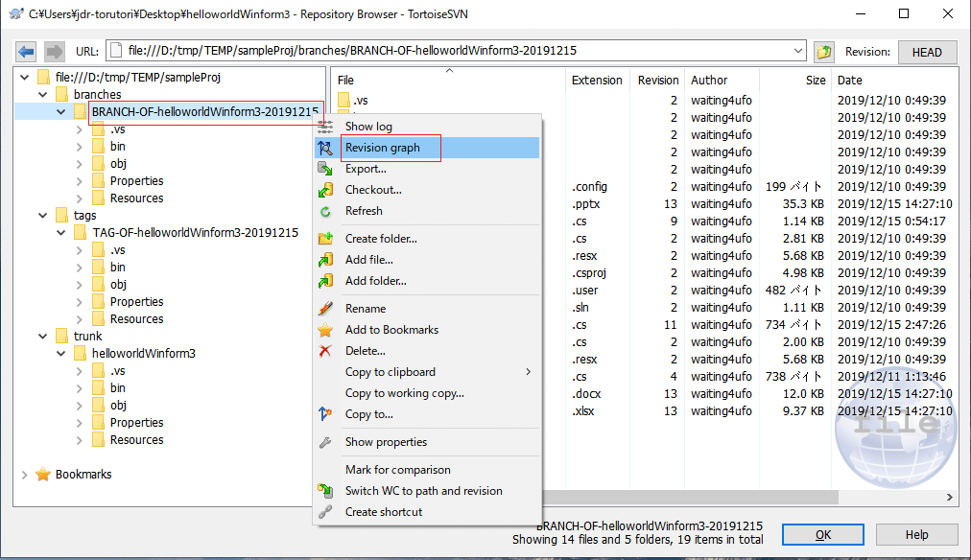Sort by the Author column header
Image resolution: width=971 pixels, height=560 pixels.
point(722,80)
